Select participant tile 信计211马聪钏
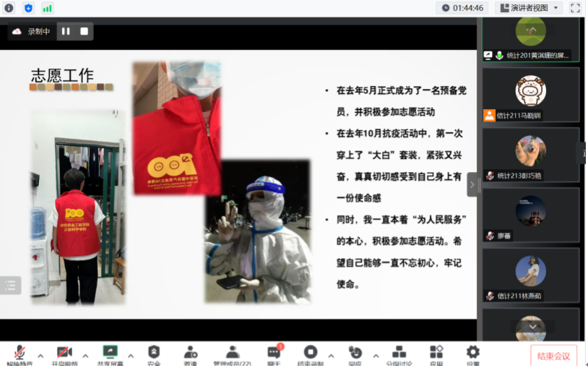 click(x=531, y=95)
